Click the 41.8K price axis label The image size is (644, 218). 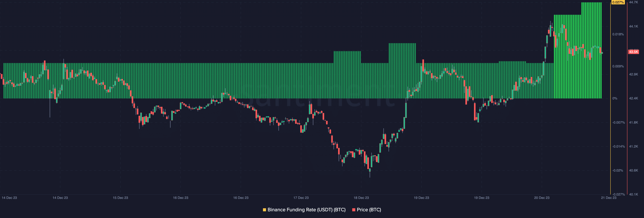coord(633,122)
